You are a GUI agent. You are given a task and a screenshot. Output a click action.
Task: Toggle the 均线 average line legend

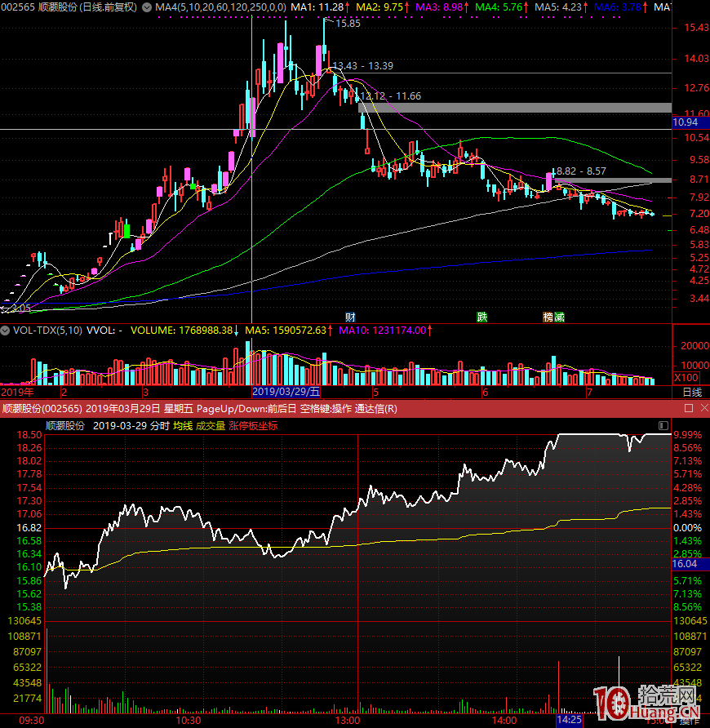coord(183,426)
